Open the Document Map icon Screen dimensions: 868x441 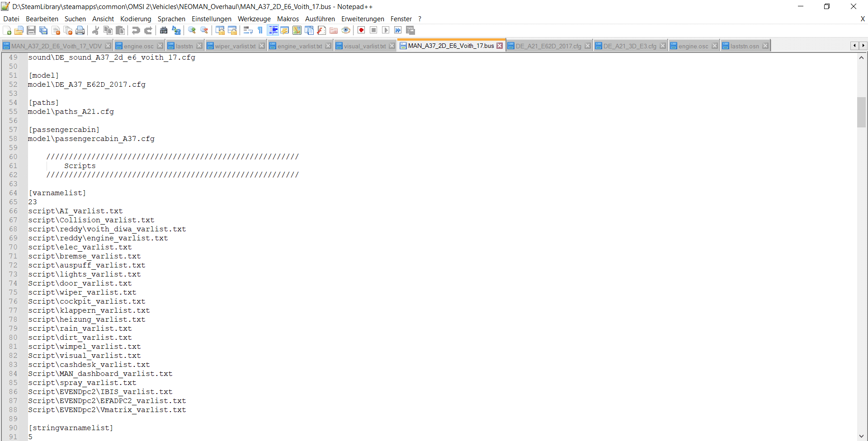pyautogui.click(x=297, y=30)
